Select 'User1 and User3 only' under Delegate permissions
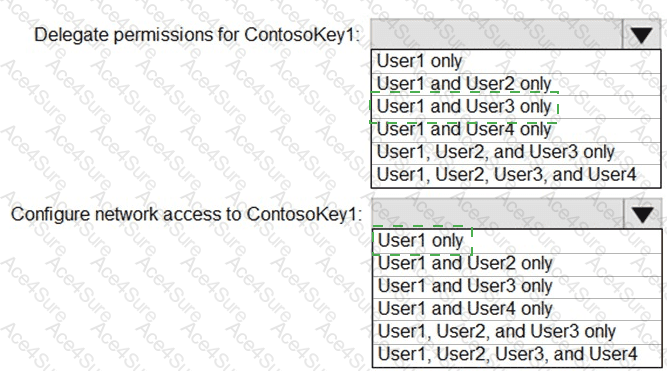Screen dimensions: 667x371 (516, 106)
